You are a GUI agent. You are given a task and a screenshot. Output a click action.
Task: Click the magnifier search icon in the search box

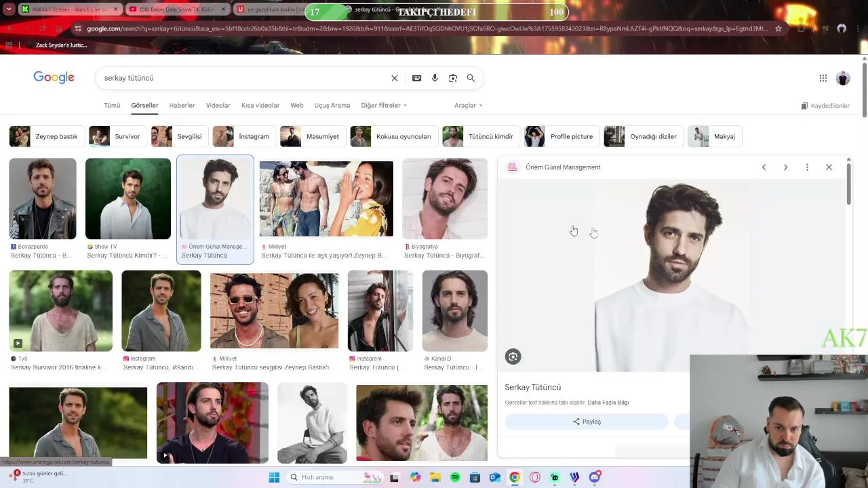[471, 78]
